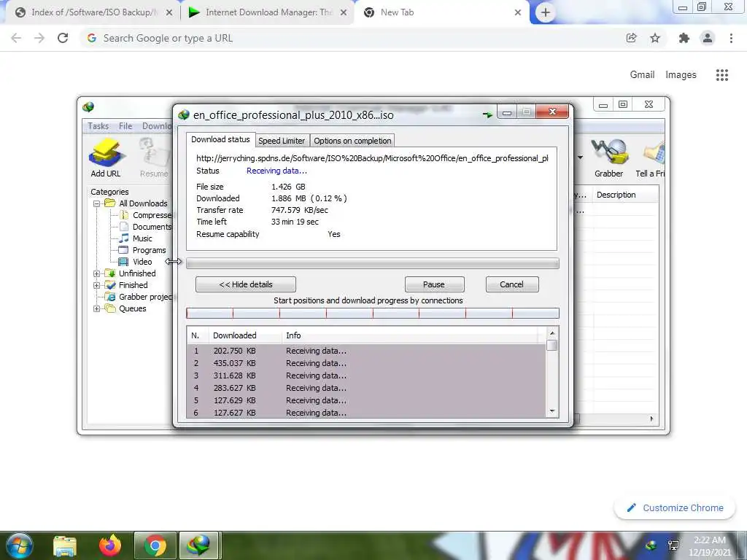747x560 pixels.
Task: Select the Video category in the tree
Action: click(x=142, y=262)
